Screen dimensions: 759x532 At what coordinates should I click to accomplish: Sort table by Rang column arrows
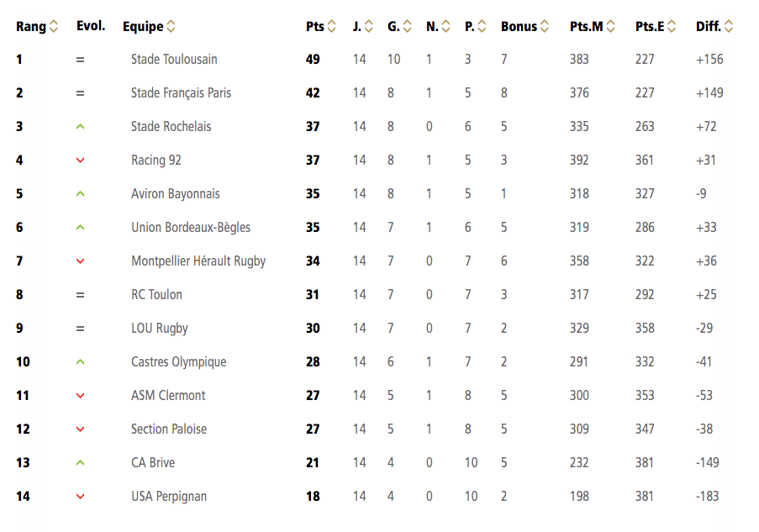tap(54, 26)
